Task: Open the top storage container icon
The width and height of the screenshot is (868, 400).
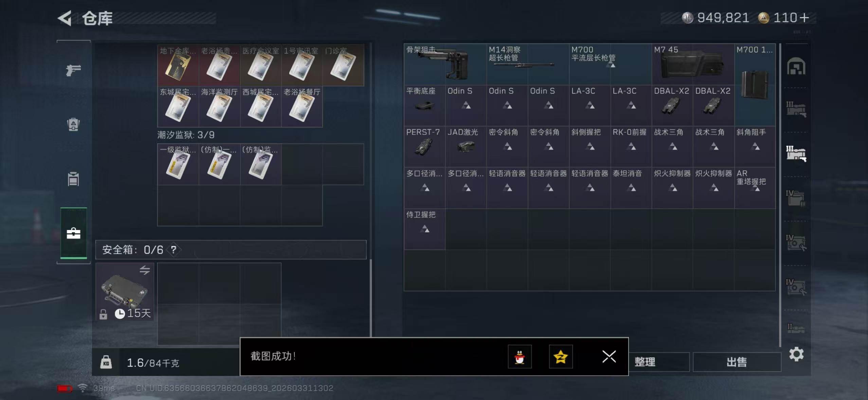Action: 796,66
